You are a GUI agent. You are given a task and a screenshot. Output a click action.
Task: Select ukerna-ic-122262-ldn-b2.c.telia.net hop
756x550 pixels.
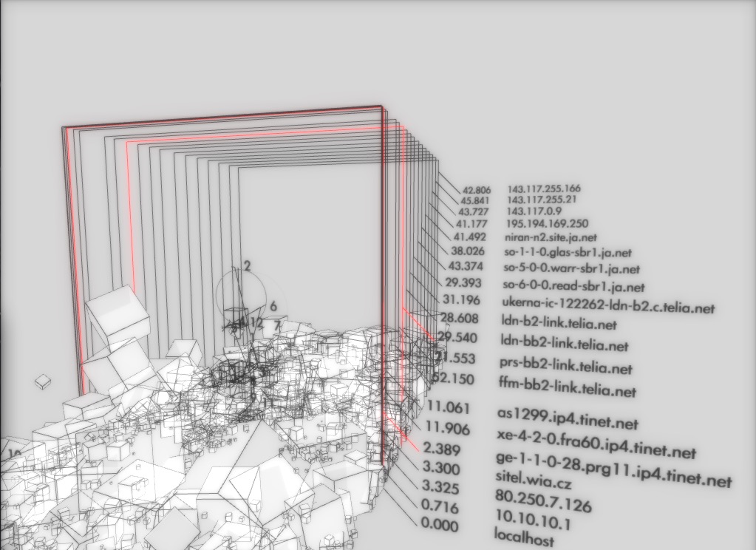click(608, 305)
